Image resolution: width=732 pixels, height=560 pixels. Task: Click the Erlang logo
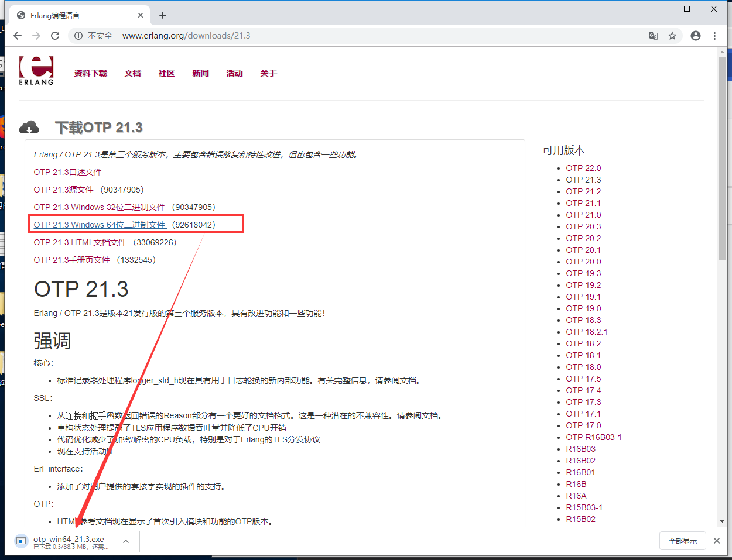(x=36, y=71)
